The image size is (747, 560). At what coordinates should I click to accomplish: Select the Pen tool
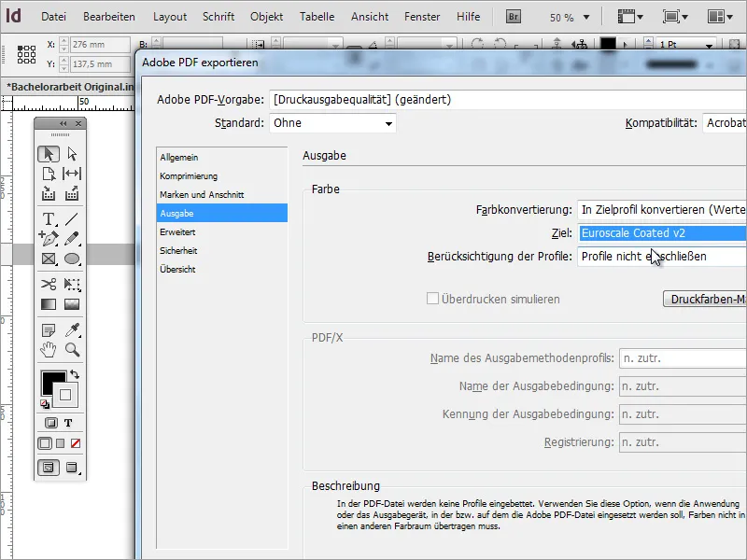pyautogui.click(x=49, y=238)
